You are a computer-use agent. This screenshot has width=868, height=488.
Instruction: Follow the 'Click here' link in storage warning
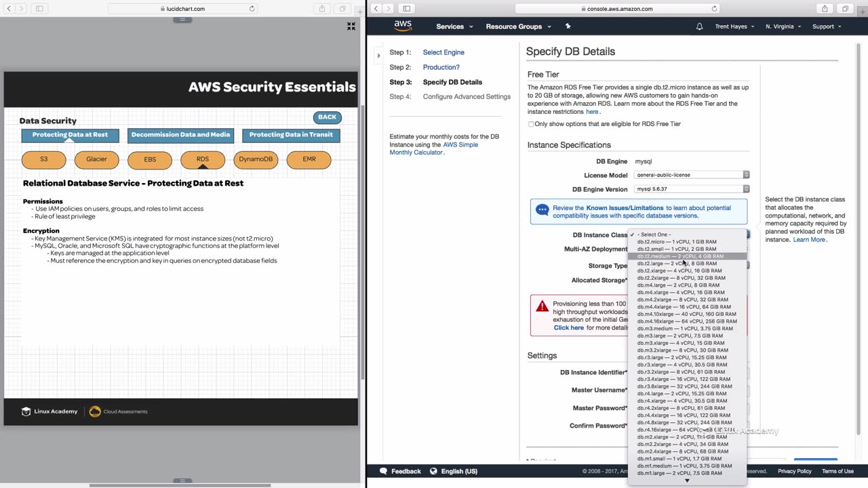(568, 328)
